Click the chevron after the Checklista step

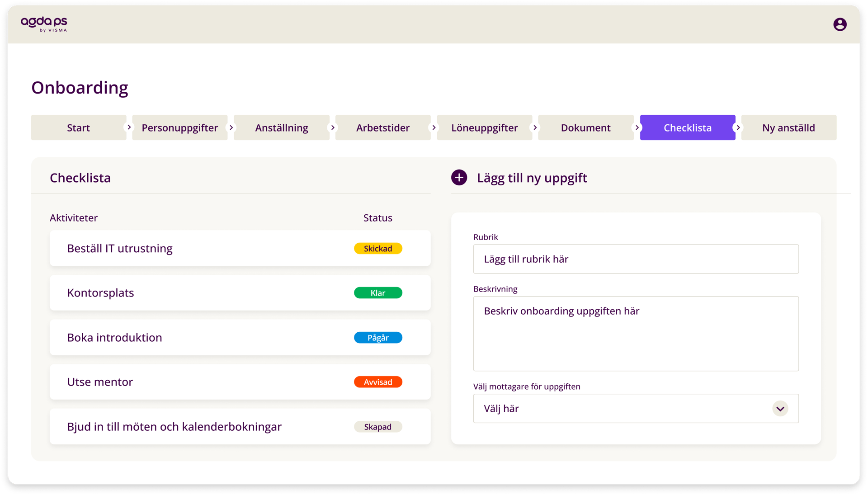739,127
